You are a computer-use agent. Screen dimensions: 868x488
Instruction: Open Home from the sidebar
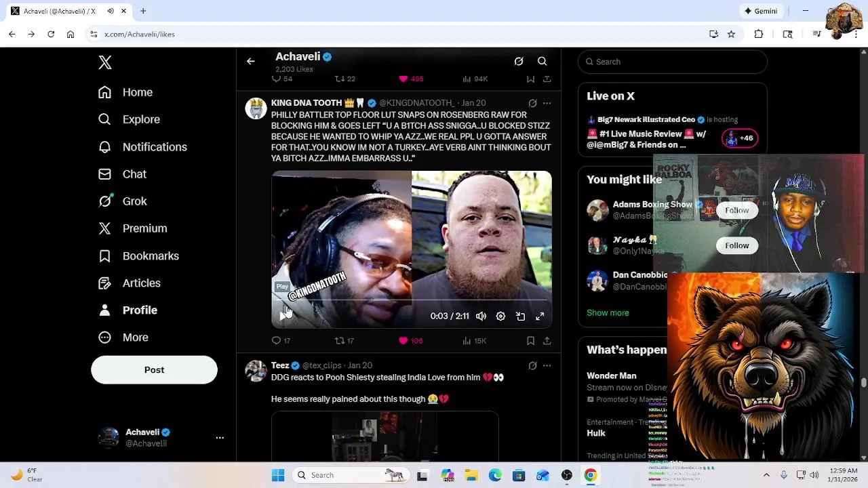coord(125,92)
